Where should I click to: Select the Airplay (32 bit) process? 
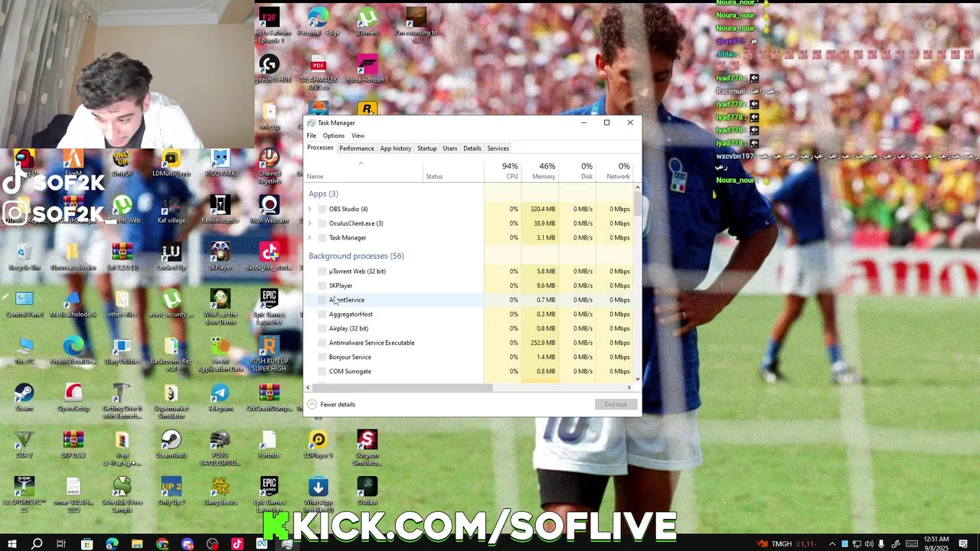click(x=469, y=328)
